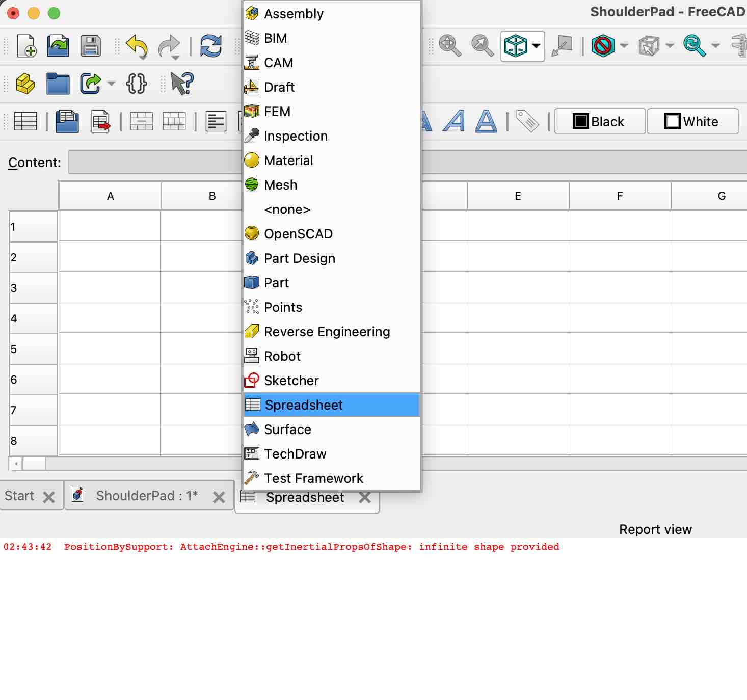This screenshot has width=747, height=700.
Task: Create a variable set with the braces icon
Action: pos(136,84)
